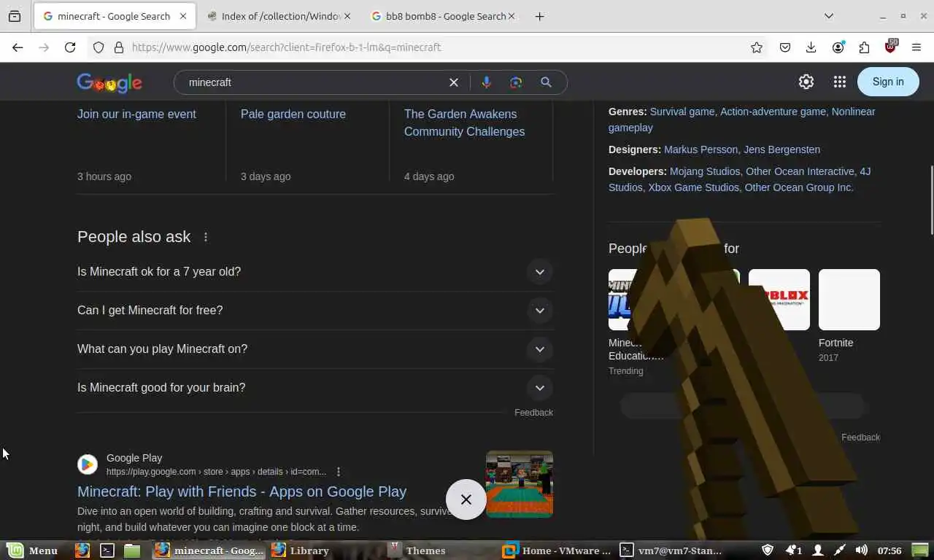Open file manager from the taskbar
This screenshot has width=934, height=560.
131,551
